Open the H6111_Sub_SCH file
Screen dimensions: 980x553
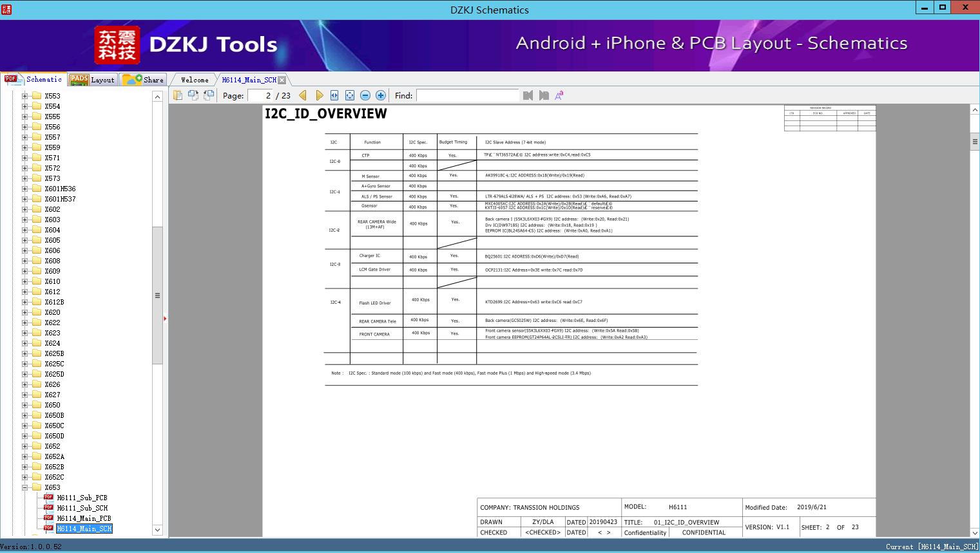[x=82, y=508]
